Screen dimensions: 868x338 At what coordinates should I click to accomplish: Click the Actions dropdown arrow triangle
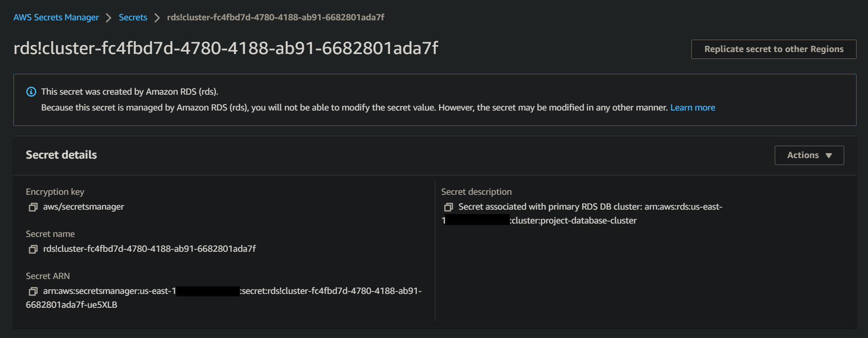tap(829, 156)
